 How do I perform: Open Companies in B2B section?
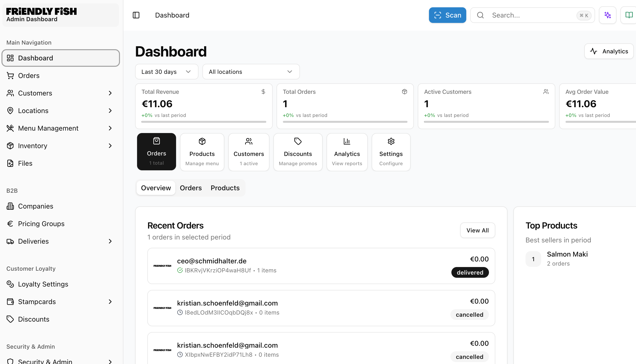point(36,206)
